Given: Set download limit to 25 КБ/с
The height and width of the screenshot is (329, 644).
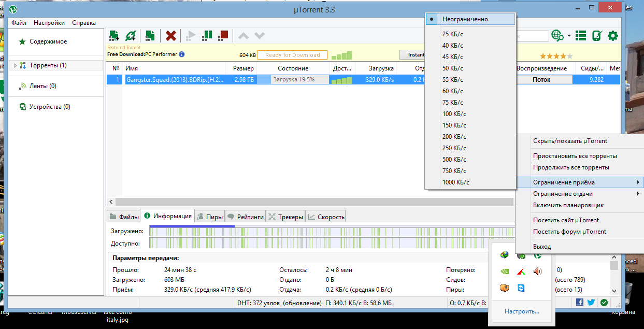Looking at the screenshot, I should (x=470, y=34).
